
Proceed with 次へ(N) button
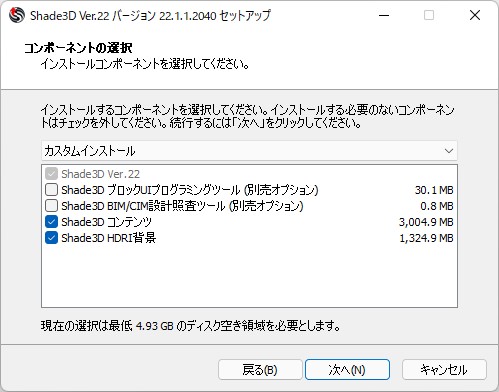click(347, 369)
